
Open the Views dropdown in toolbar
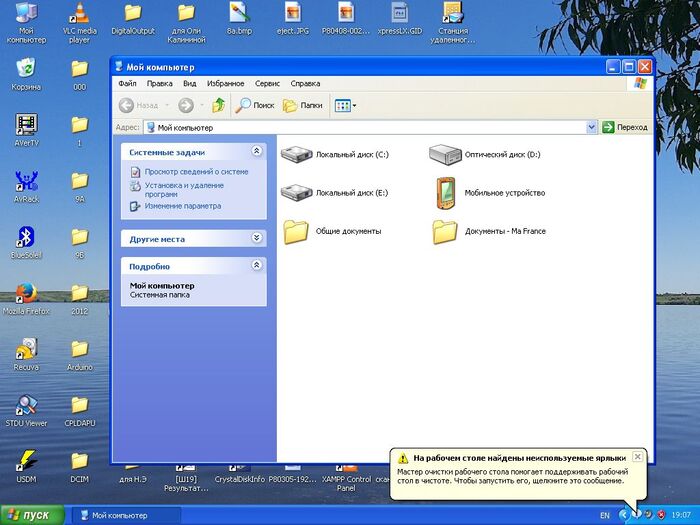pyautogui.click(x=345, y=105)
